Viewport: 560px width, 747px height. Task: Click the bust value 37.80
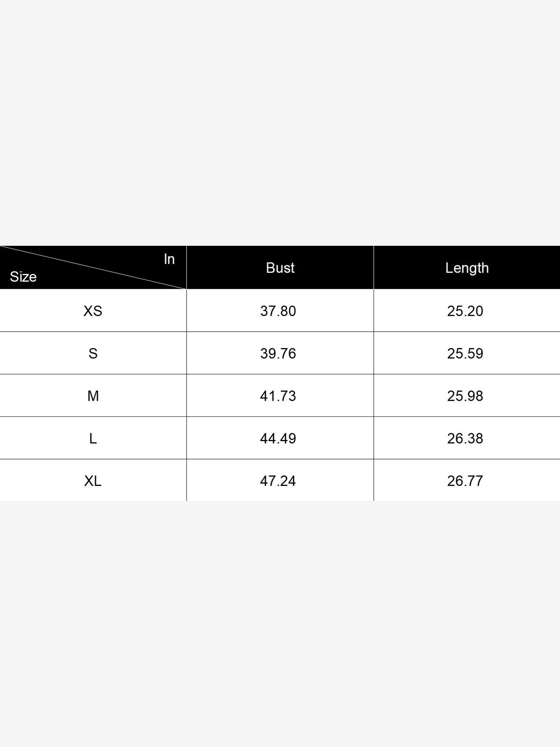pos(278,311)
